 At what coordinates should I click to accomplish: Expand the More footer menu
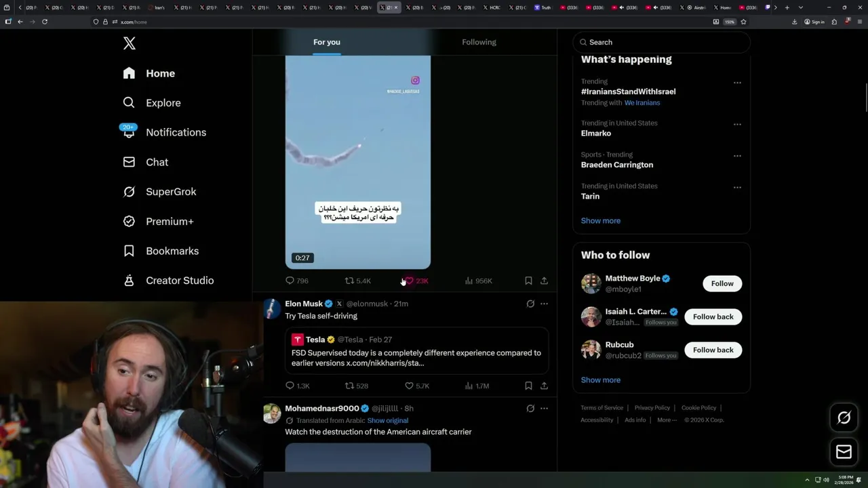667,420
